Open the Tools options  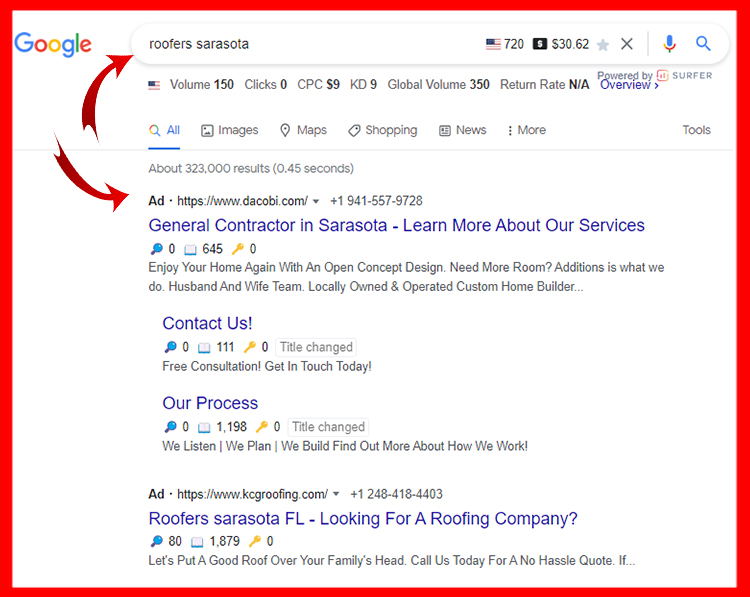point(696,130)
